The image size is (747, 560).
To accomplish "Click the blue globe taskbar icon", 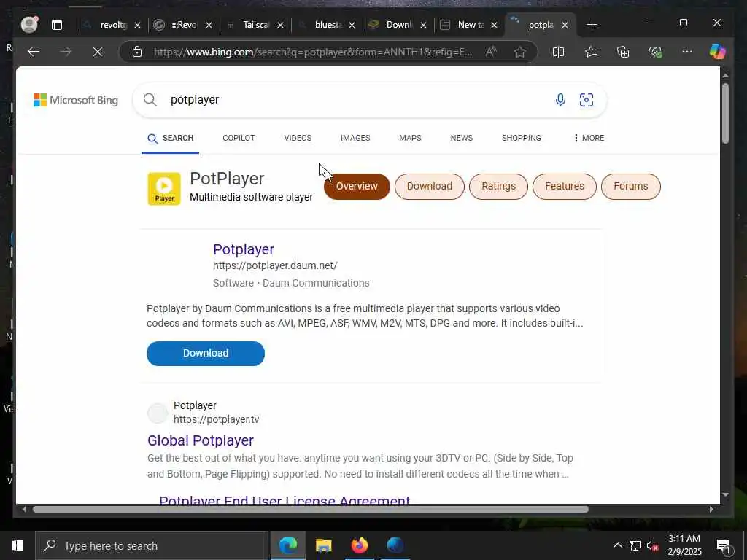I will 395,545.
